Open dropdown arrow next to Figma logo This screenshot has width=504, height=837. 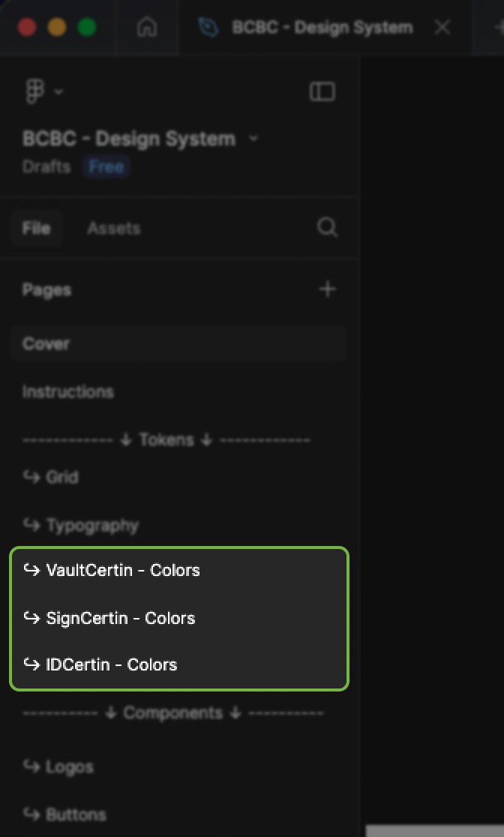tap(58, 92)
